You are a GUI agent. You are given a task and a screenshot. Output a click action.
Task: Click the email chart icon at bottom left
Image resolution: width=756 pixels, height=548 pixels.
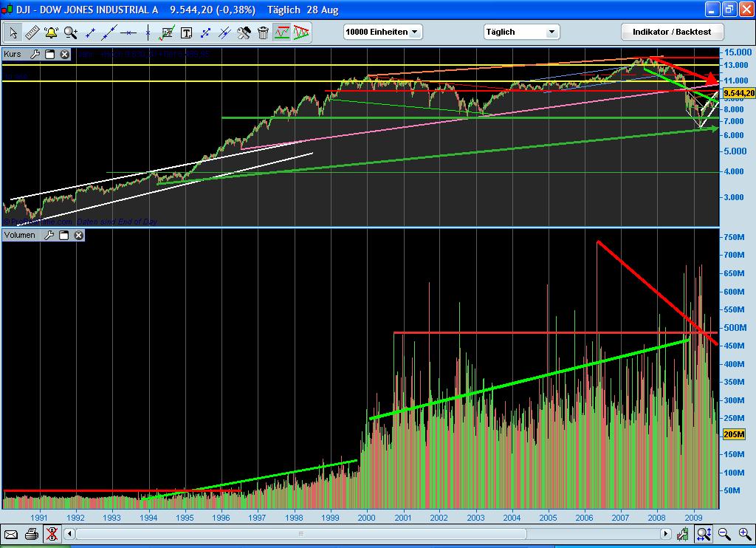[10, 535]
